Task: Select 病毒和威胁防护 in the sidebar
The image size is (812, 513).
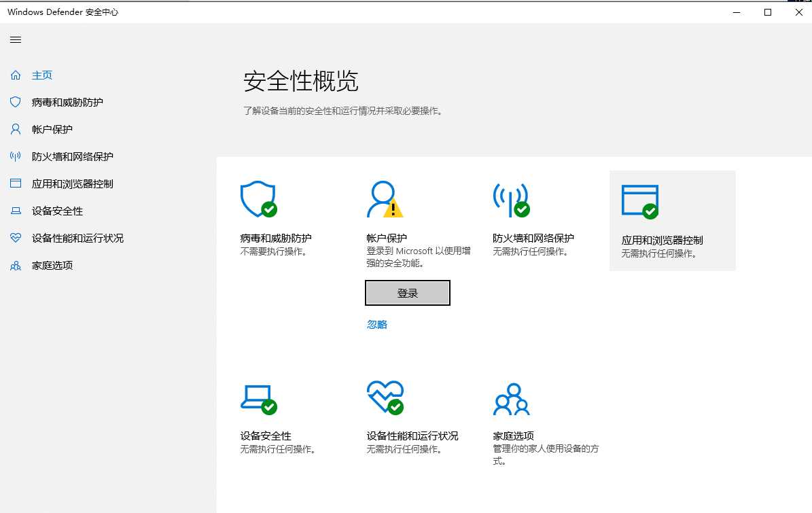Action: click(x=67, y=103)
